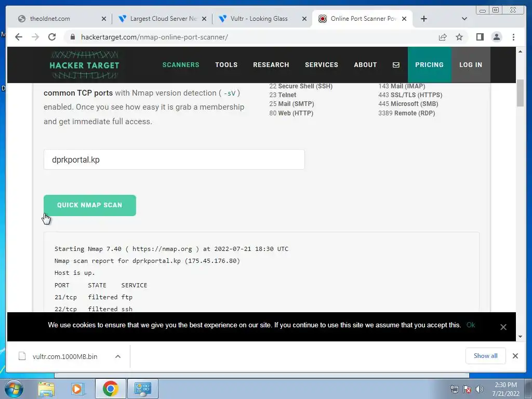Open the control panel taskbar app
This screenshot has height=399, width=532.
tap(142, 389)
